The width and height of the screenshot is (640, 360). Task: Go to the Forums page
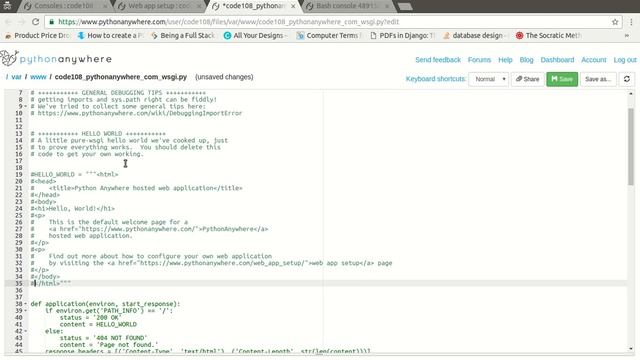(x=479, y=60)
